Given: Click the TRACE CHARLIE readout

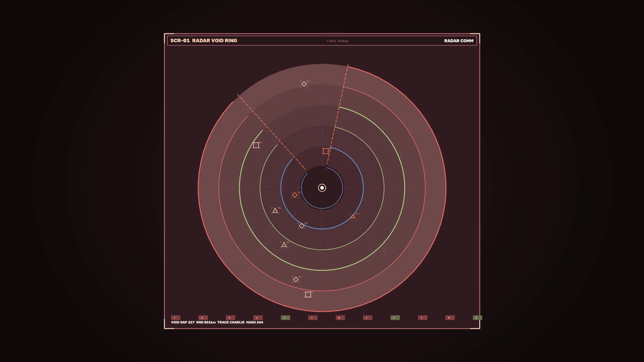Looking at the screenshot, I should click(x=231, y=322).
